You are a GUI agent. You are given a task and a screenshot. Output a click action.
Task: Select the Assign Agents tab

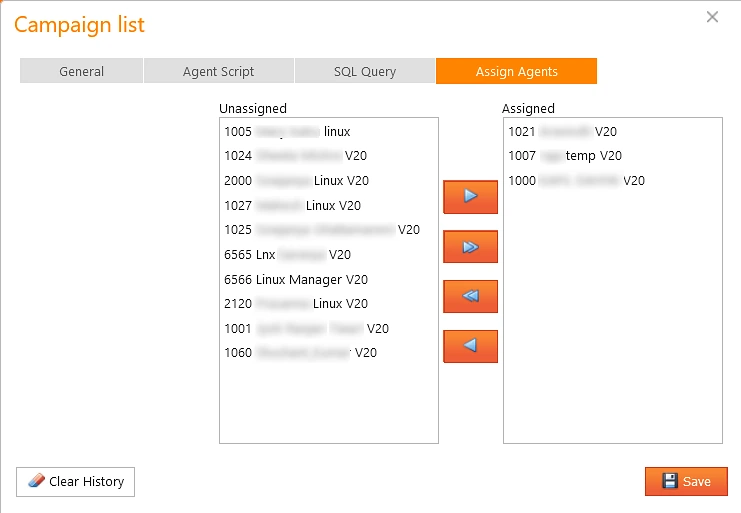[517, 71]
